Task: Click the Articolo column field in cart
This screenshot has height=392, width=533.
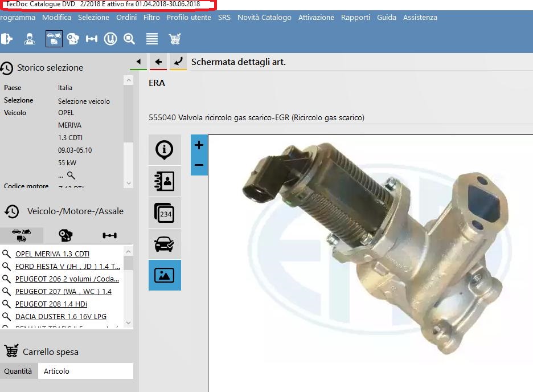Action: coord(85,371)
